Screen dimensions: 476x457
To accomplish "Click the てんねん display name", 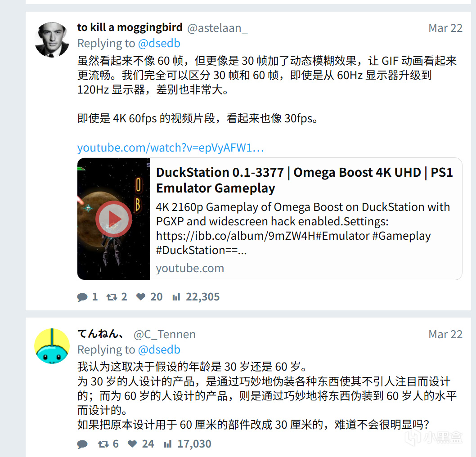I will point(100,334).
